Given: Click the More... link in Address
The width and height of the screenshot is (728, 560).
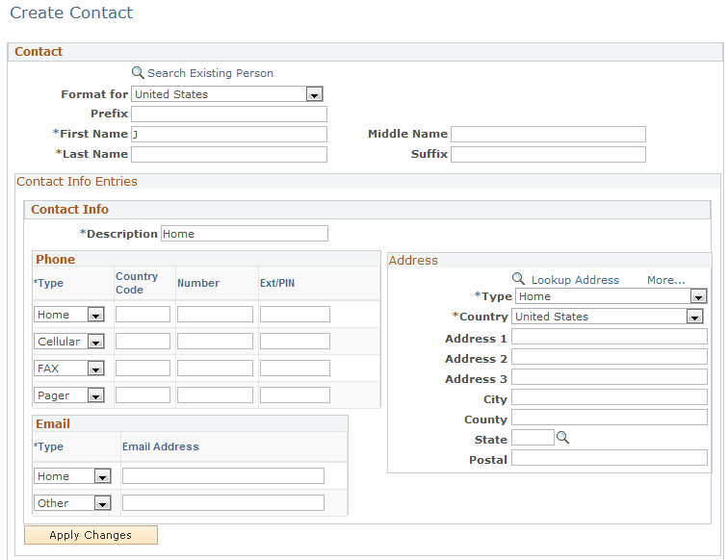Looking at the screenshot, I should click(x=665, y=280).
